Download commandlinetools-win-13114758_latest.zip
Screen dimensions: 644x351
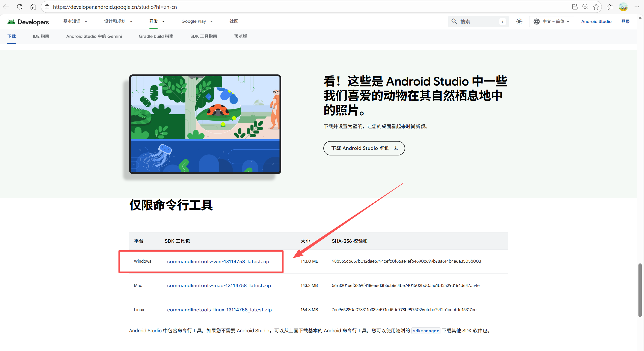point(218,261)
